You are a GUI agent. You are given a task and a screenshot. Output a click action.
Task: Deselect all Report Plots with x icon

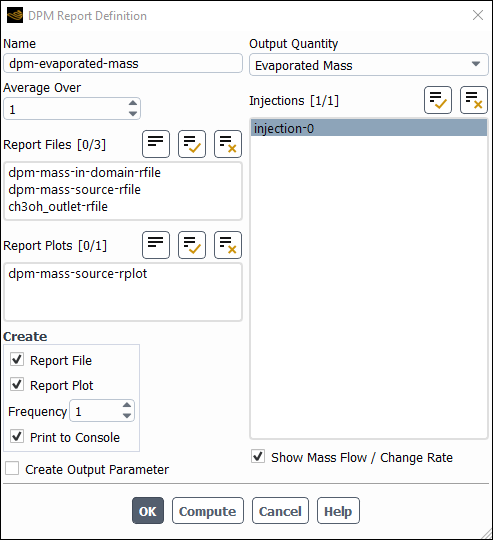pos(228,245)
